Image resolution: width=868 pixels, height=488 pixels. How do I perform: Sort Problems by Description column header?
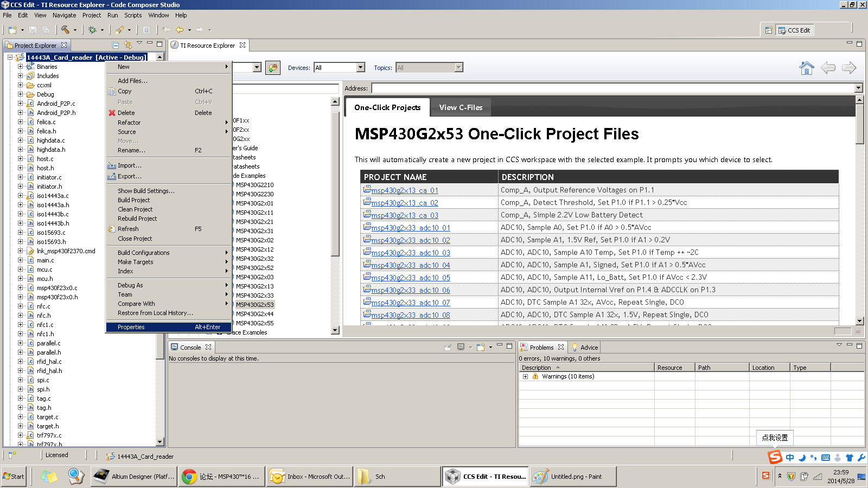pyautogui.click(x=586, y=368)
